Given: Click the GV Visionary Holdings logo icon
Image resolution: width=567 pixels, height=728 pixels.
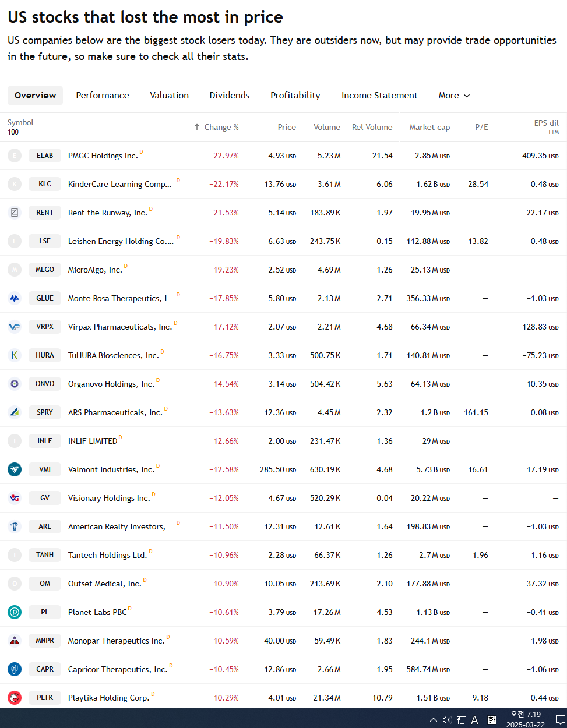Looking at the screenshot, I should coord(15,498).
